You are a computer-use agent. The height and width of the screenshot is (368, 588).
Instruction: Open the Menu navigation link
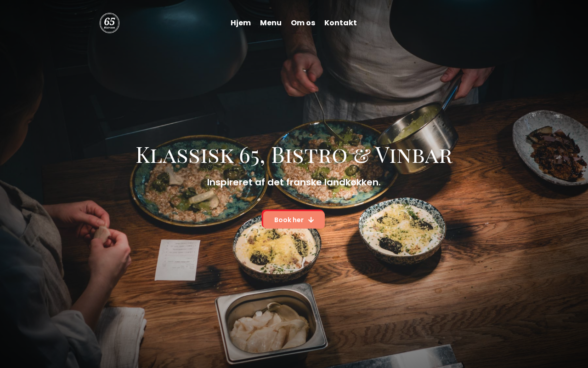coord(271,23)
